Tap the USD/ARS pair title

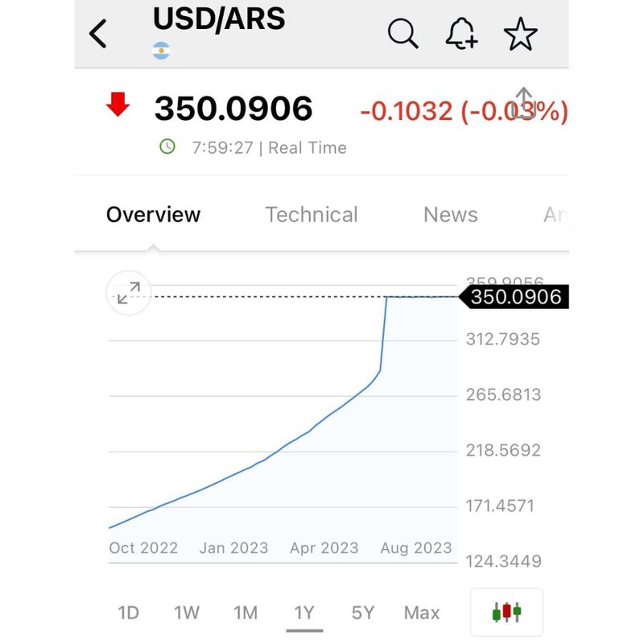(219, 19)
